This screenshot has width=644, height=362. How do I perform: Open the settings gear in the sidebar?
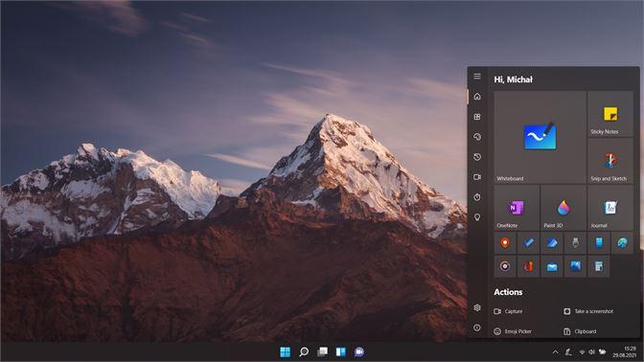(x=477, y=307)
